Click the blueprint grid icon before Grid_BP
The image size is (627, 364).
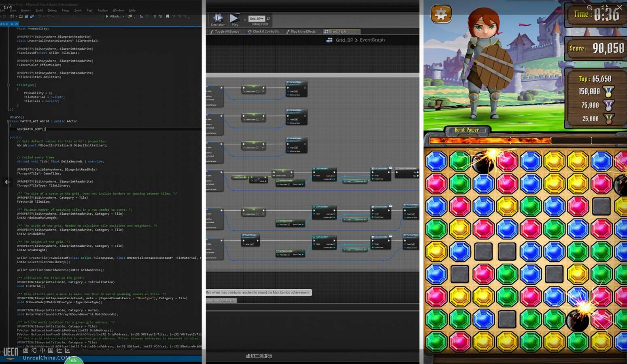click(x=329, y=40)
